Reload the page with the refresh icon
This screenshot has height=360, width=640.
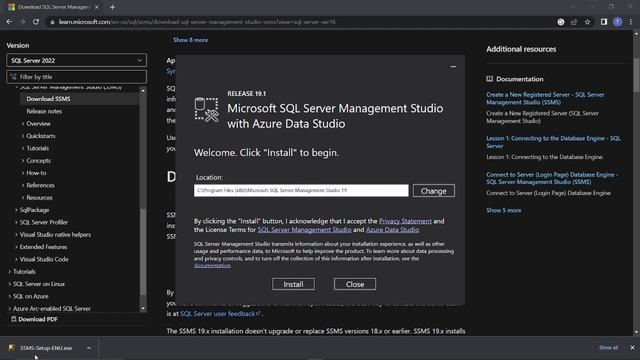click(36, 22)
